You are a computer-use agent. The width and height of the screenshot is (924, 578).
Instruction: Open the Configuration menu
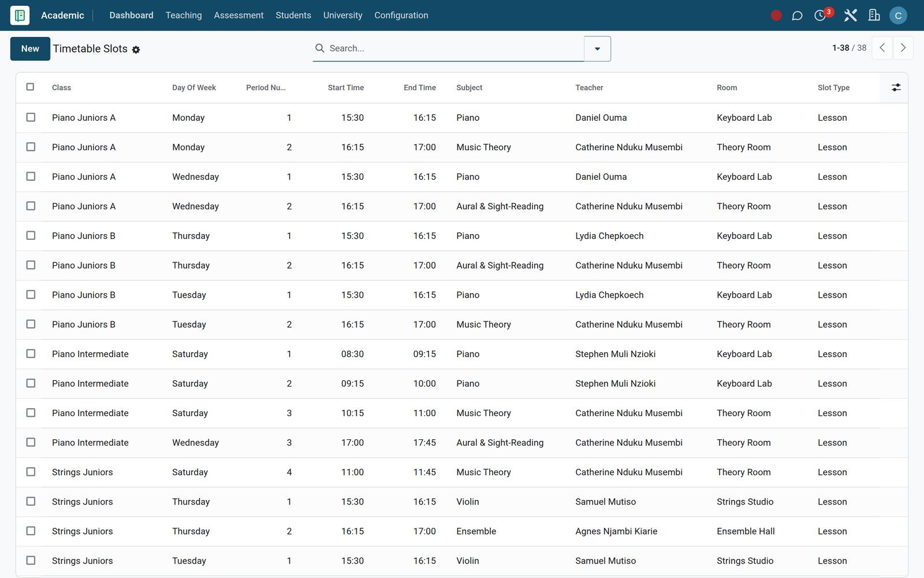coord(401,15)
